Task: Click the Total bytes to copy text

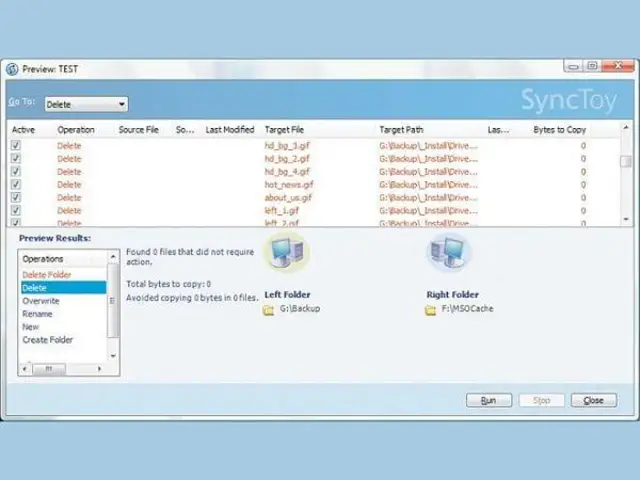Action: click(169, 284)
